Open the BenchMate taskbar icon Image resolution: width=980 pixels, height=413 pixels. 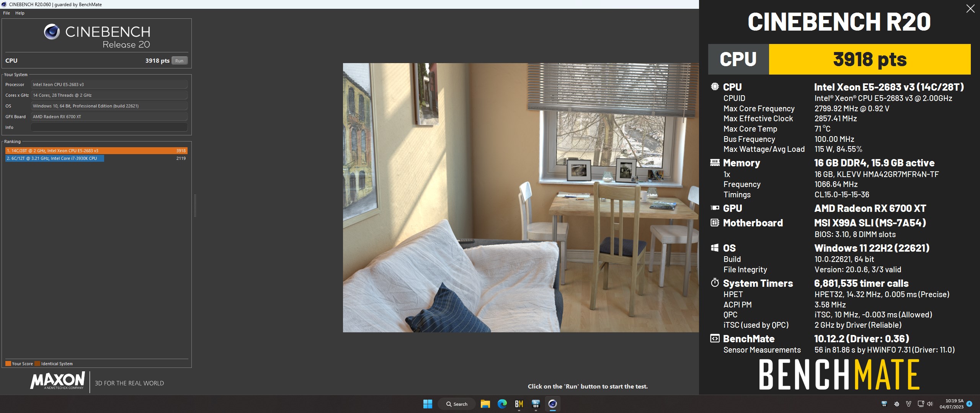[x=519, y=404]
